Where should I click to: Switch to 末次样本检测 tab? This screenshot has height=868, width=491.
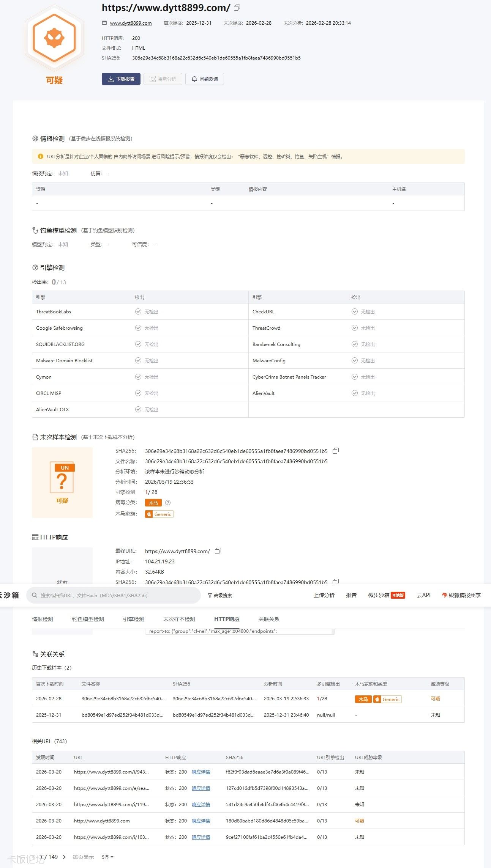click(x=179, y=619)
